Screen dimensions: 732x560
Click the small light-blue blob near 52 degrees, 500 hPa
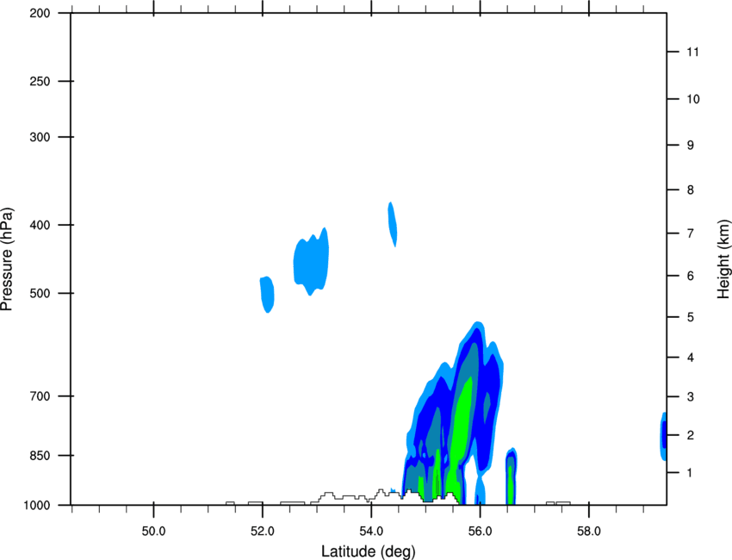point(267,295)
